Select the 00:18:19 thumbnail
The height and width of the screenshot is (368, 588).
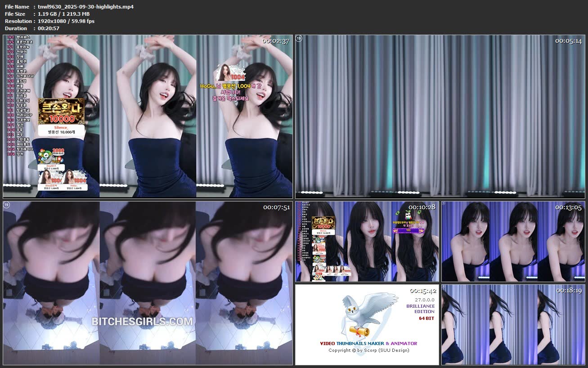[x=513, y=324]
